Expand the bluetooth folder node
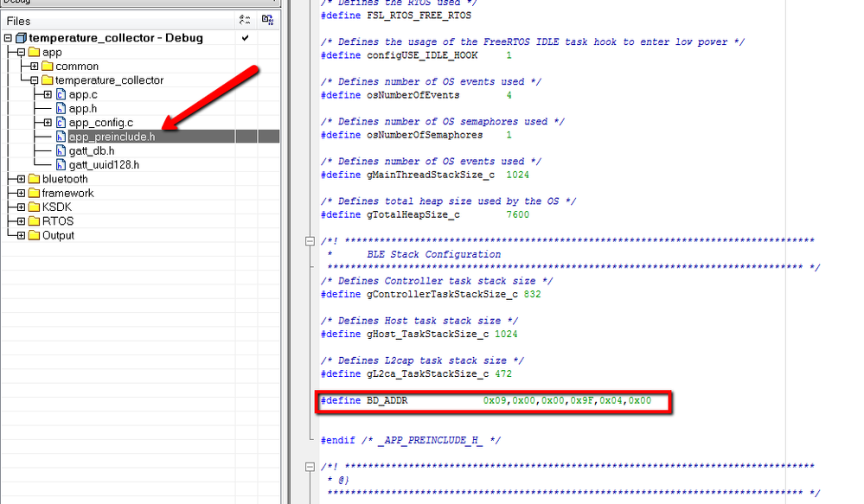 click(21, 179)
